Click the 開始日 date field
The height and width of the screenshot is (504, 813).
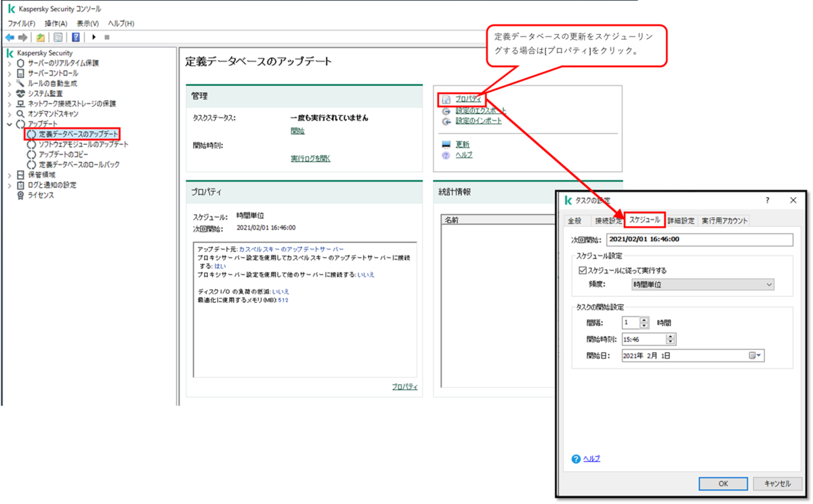click(x=692, y=355)
